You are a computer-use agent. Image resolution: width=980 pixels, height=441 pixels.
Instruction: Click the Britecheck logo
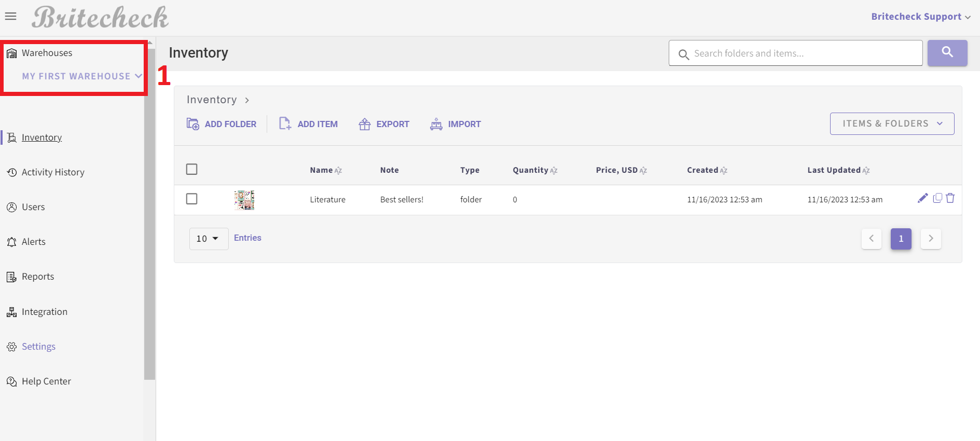point(100,17)
